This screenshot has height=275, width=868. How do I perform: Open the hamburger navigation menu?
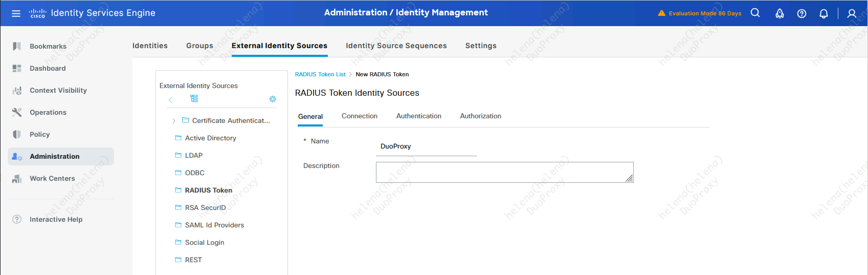pyautogui.click(x=16, y=13)
